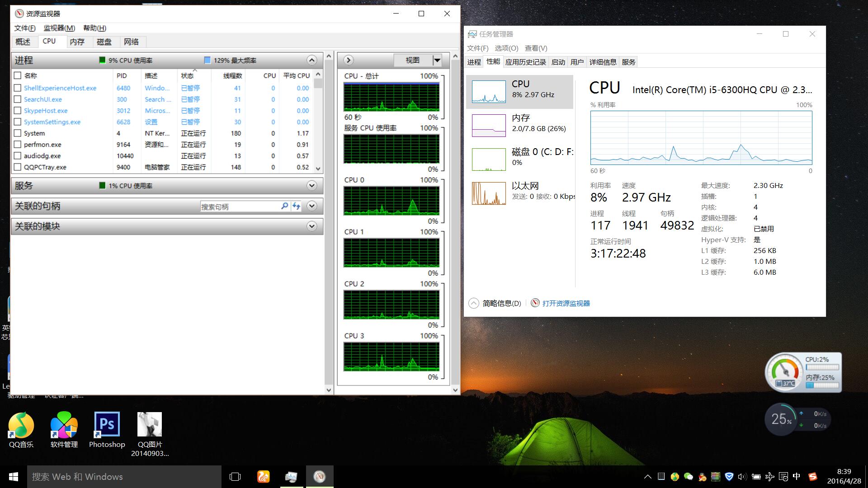Click the Task View icon on the taskbar

pos(235,477)
